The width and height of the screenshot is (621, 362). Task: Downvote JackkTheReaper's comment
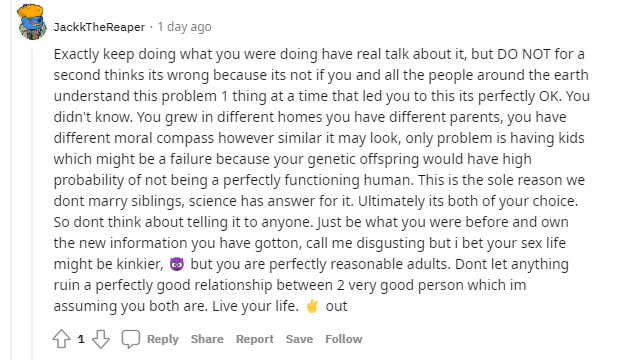click(x=101, y=339)
